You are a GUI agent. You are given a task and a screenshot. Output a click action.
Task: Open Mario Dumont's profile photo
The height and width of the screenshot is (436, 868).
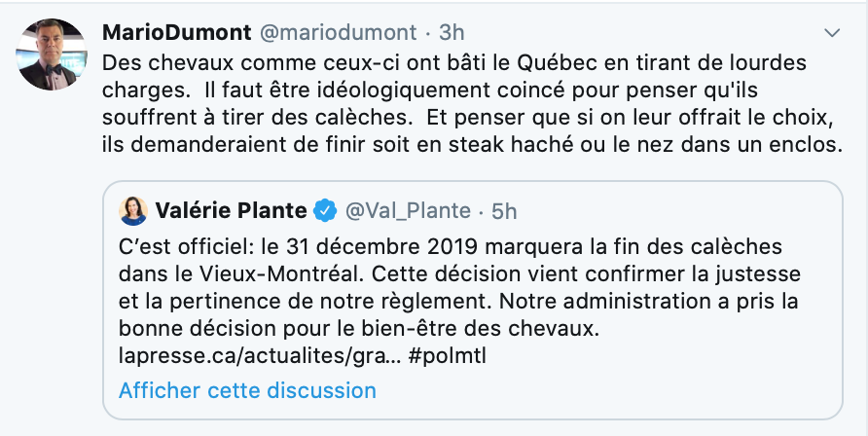point(51,54)
